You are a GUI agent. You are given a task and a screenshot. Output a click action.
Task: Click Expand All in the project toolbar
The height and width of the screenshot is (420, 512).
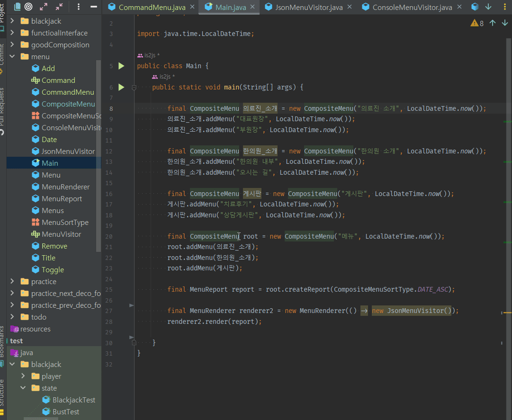44,7
